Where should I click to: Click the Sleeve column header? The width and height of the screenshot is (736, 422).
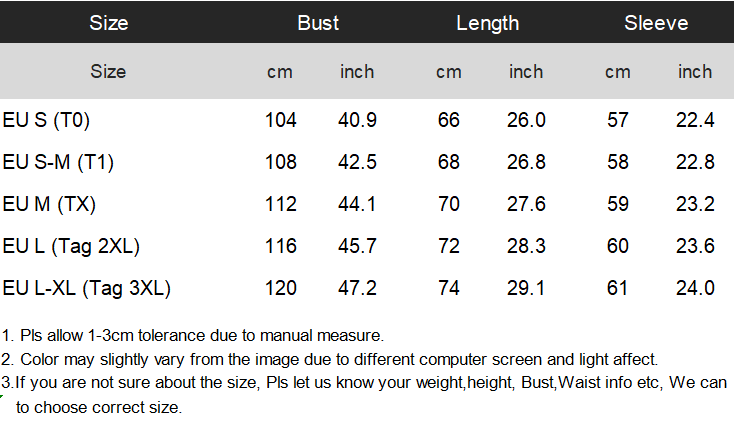tap(656, 23)
